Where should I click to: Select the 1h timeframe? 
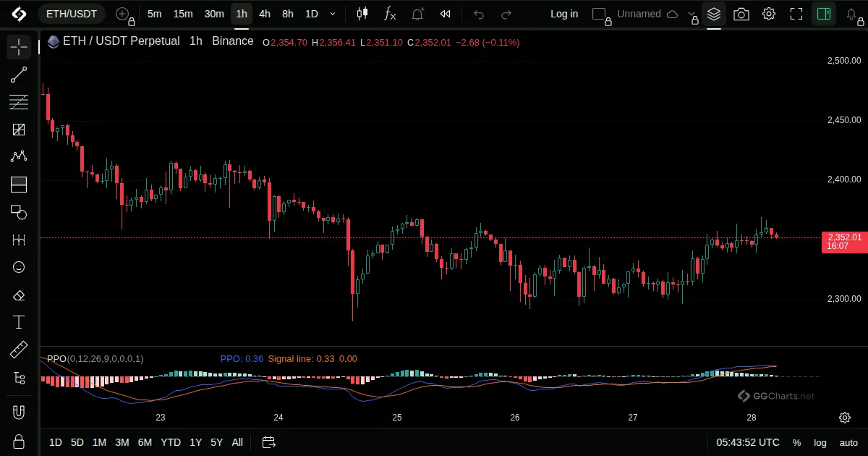[242, 14]
